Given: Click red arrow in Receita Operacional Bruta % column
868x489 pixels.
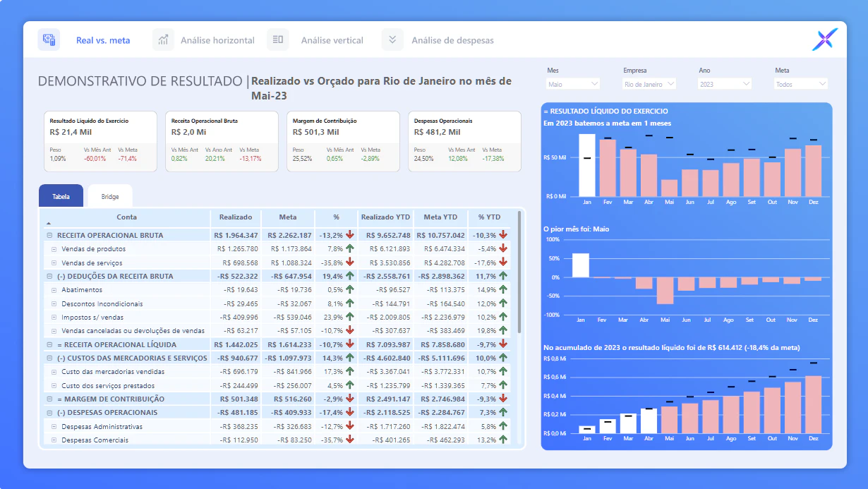Looking at the screenshot, I should (349, 235).
